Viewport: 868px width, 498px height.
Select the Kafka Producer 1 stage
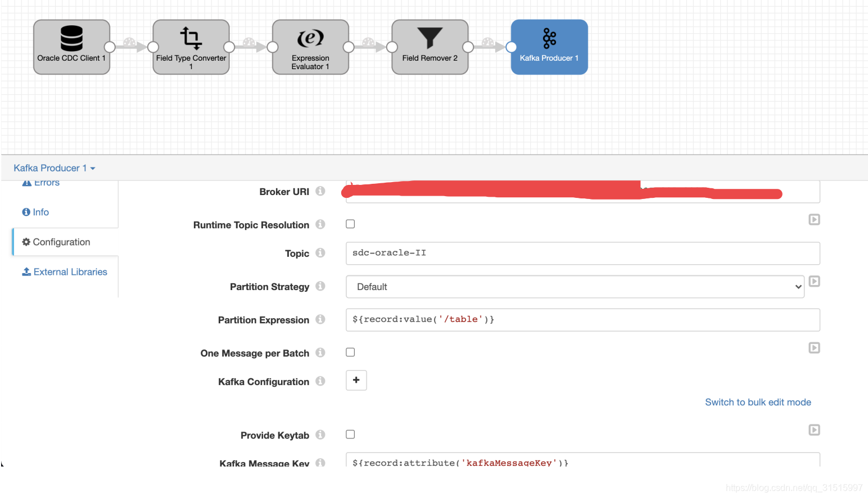(x=549, y=47)
